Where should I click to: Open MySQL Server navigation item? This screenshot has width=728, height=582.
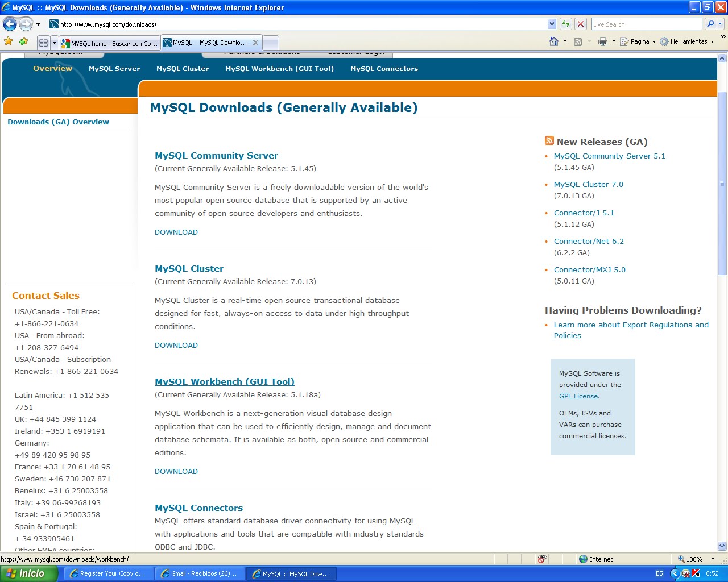[114, 69]
